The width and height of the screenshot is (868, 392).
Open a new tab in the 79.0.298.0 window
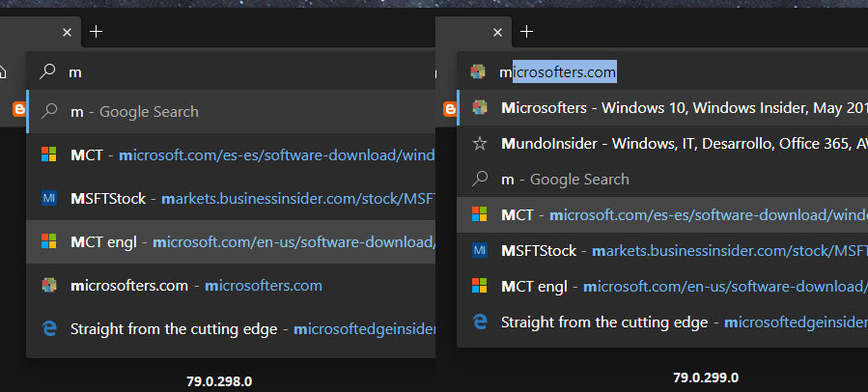click(97, 32)
